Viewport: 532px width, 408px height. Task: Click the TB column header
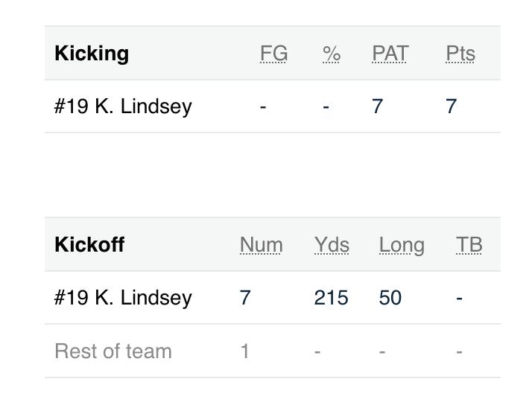point(469,245)
